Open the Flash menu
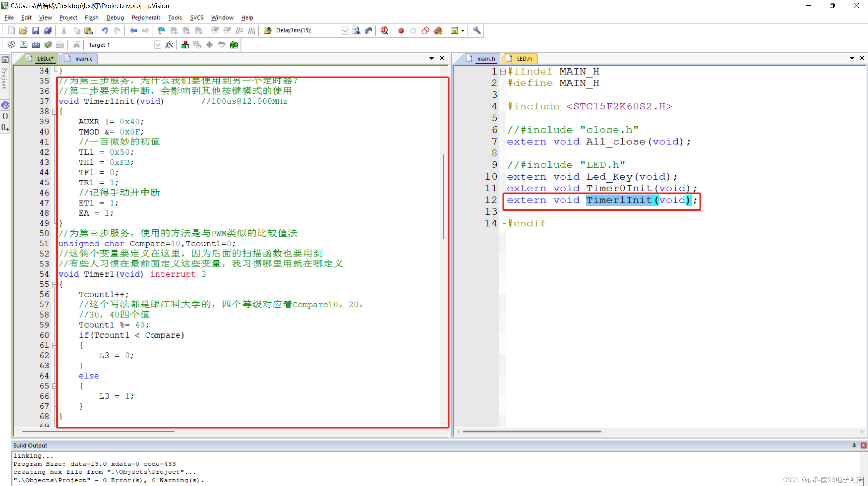The height and width of the screenshot is (486, 868). pos(91,17)
